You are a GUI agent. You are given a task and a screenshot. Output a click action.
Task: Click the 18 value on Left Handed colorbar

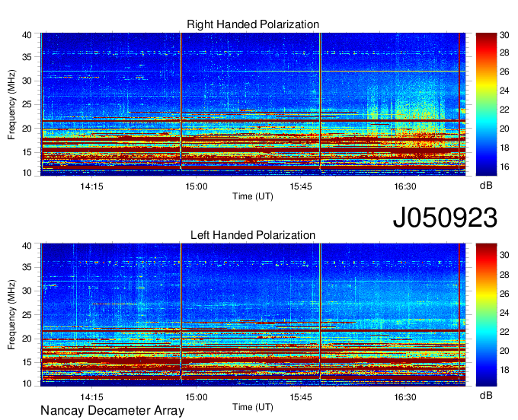(504, 370)
